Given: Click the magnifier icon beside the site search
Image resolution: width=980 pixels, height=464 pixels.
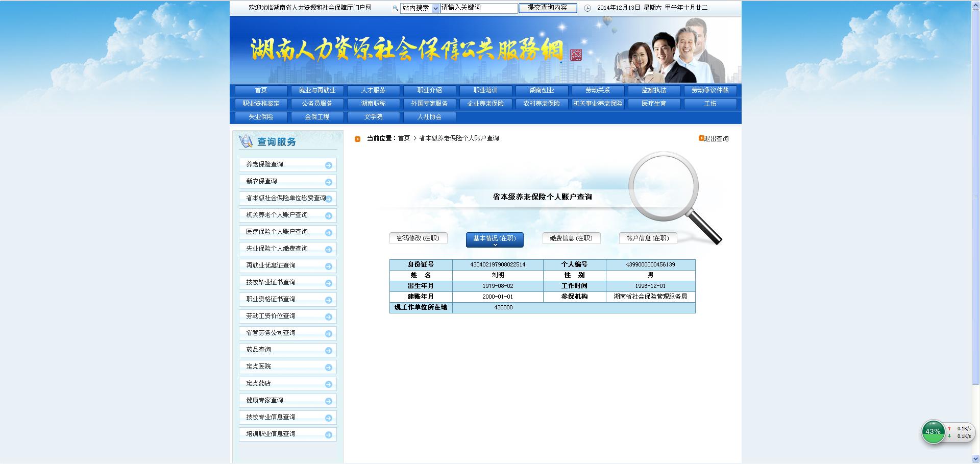Looking at the screenshot, I should click(395, 8).
